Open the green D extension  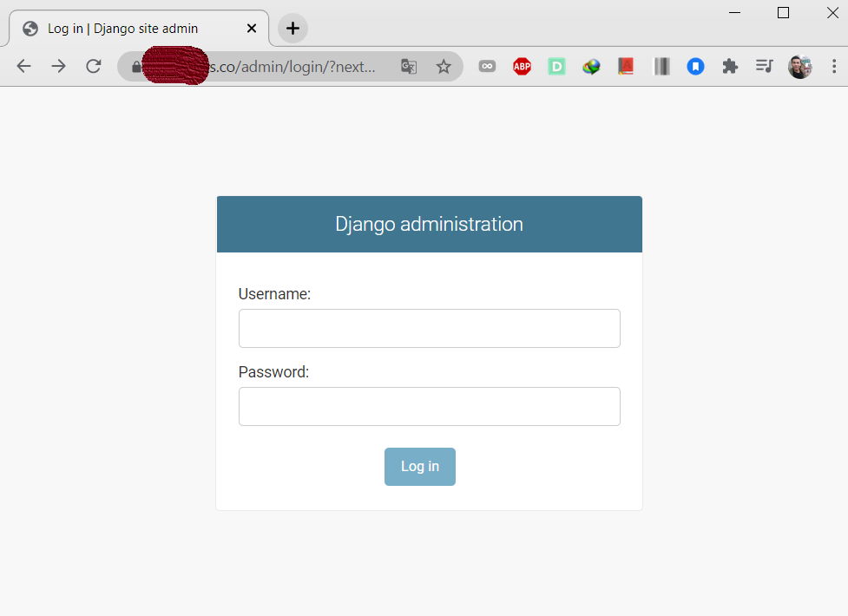[x=556, y=67]
